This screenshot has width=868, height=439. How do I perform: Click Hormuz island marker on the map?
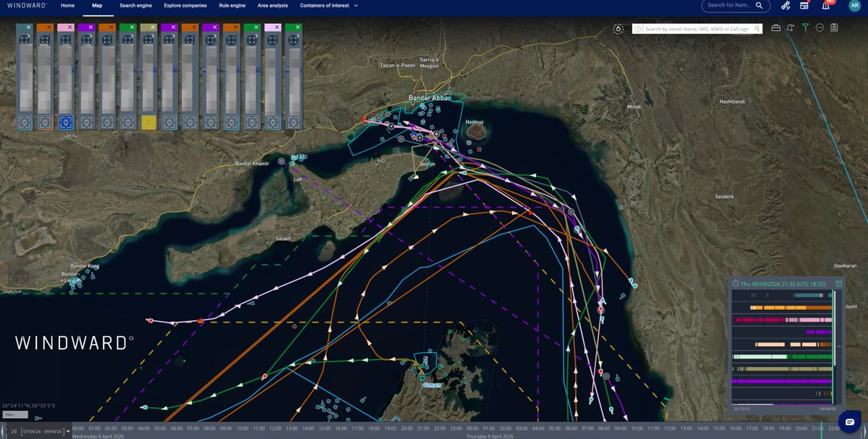click(x=475, y=131)
